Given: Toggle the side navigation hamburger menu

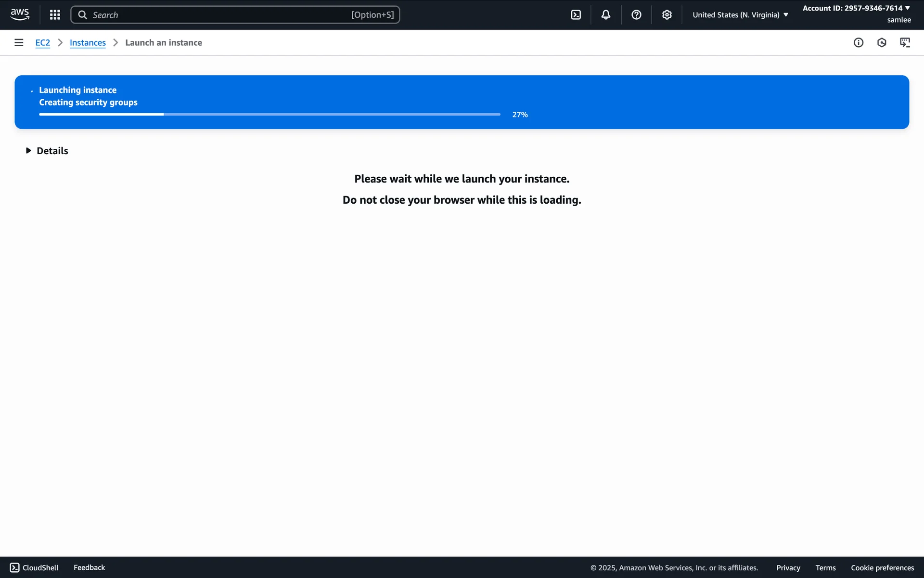Looking at the screenshot, I should coord(19,42).
